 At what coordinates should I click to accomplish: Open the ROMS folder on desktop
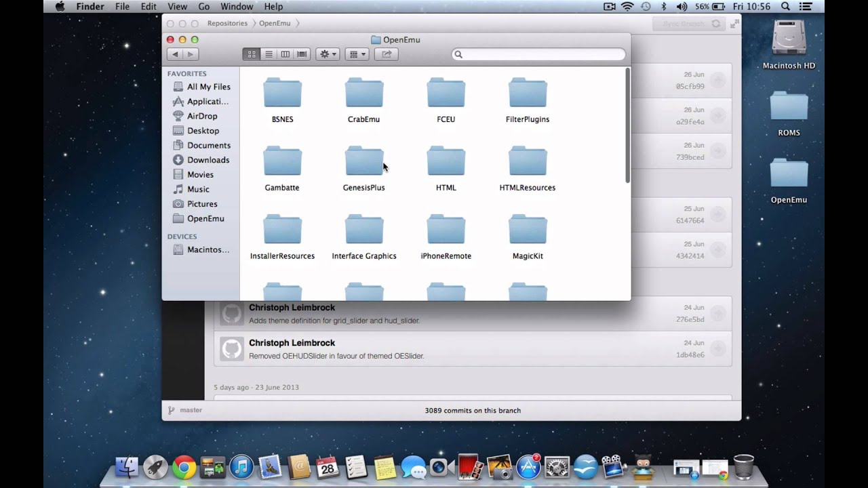click(789, 114)
